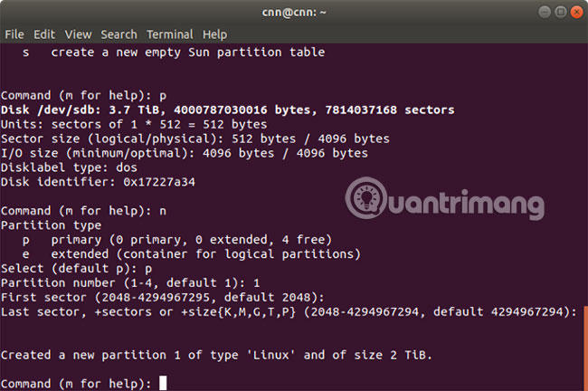The width and height of the screenshot is (588, 391).
Task: Open the View menu
Action: pyautogui.click(x=78, y=34)
